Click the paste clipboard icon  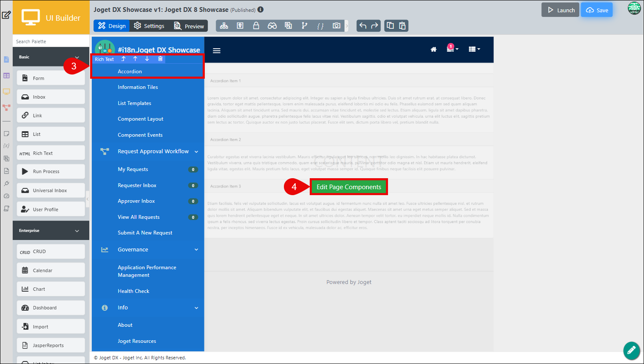[x=402, y=26]
